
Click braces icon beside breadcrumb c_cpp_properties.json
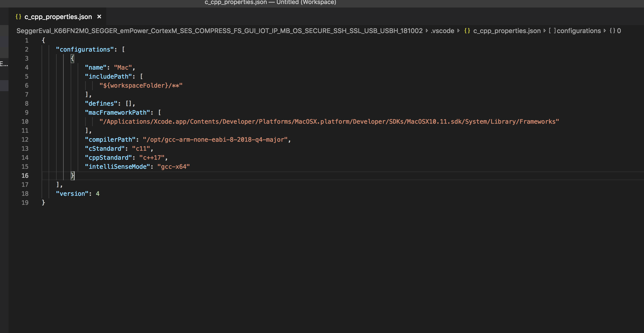pyautogui.click(x=467, y=31)
